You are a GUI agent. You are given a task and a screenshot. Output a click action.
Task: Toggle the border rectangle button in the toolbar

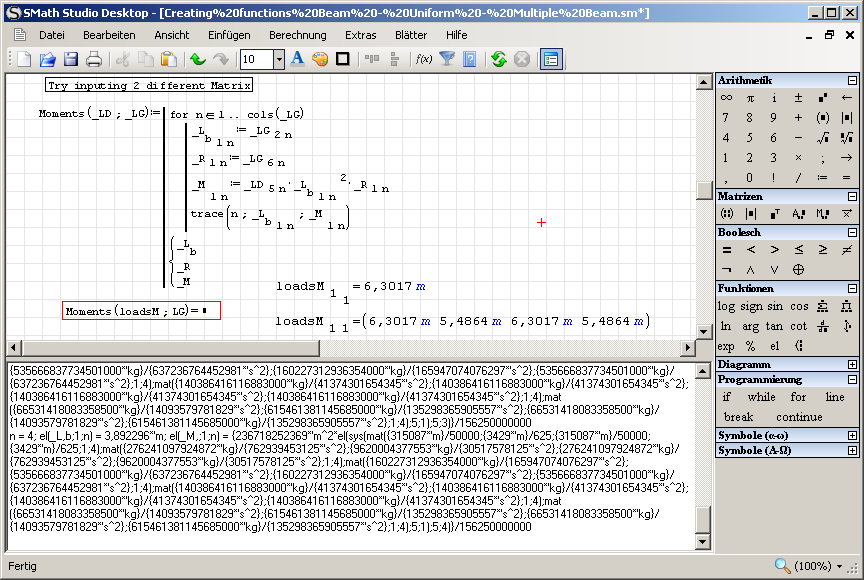[343, 60]
